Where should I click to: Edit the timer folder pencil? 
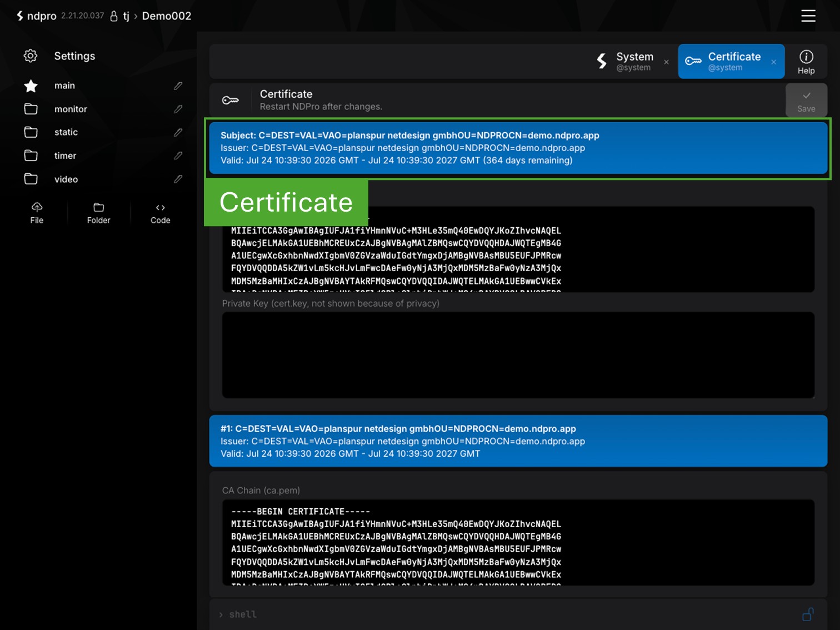pos(178,156)
